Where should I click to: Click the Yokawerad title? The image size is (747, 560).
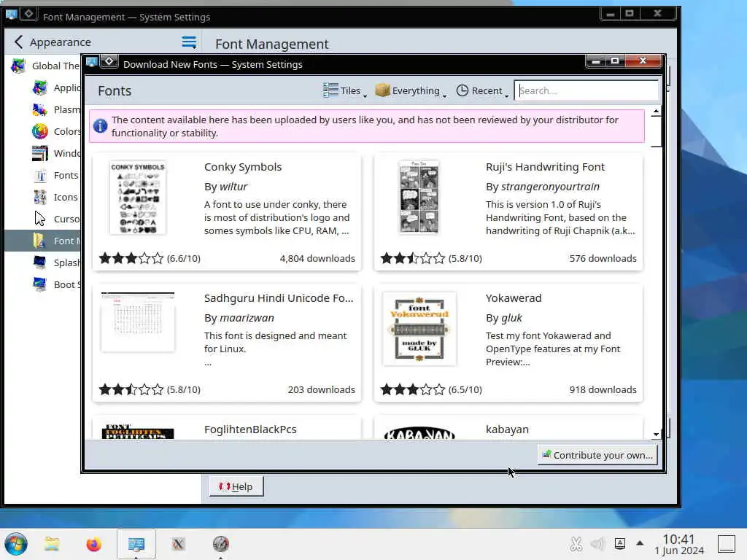[514, 298]
